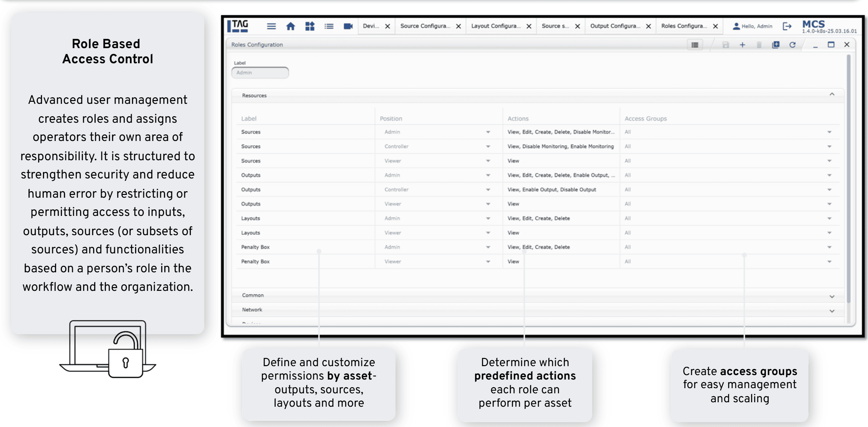The height and width of the screenshot is (427, 868).
Task: Open Access Groups dropdown for Layouts Admin row
Action: (x=829, y=218)
